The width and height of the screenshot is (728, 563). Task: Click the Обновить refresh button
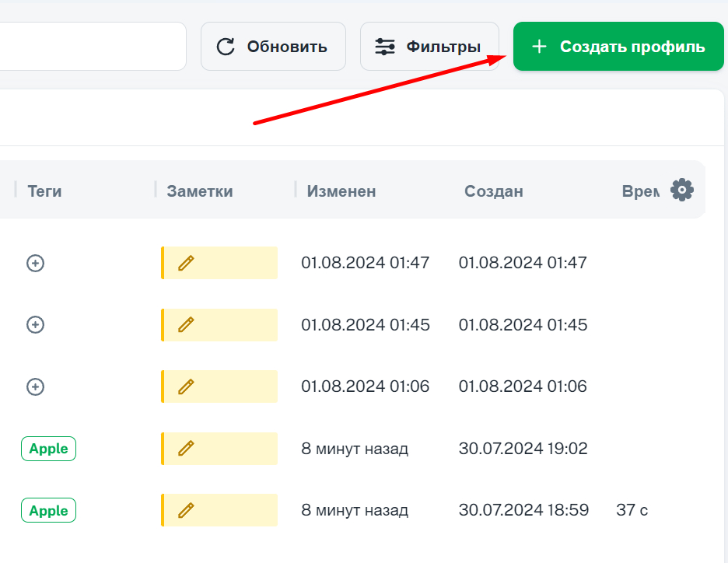pos(273,47)
